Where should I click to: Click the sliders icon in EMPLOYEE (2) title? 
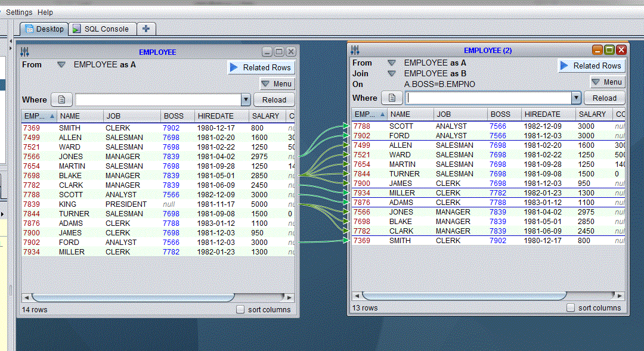tap(355, 50)
